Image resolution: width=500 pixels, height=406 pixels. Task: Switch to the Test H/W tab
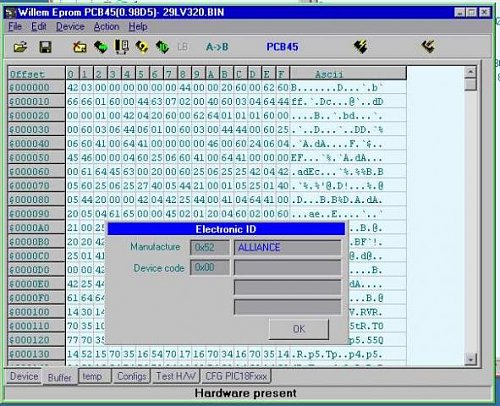tap(176, 376)
